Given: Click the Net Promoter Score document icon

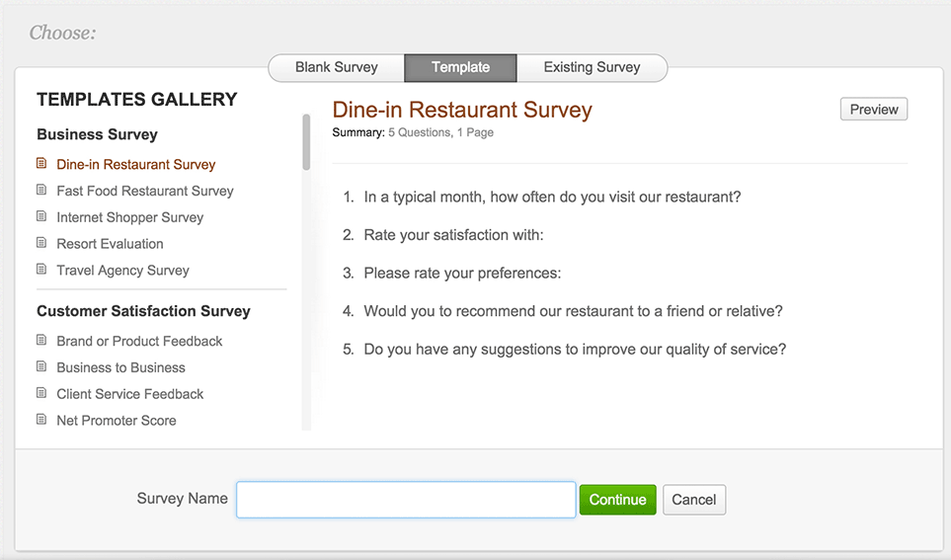Looking at the screenshot, I should [41, 419].
